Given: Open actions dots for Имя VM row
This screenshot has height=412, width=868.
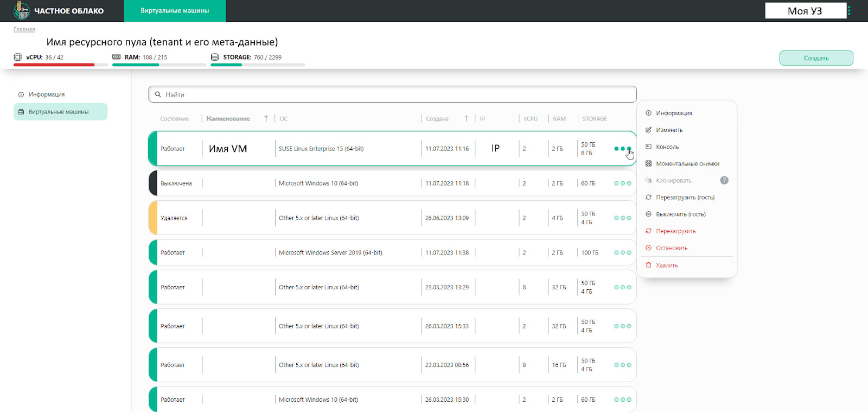Looking at the screenshot, I should click(x=623, y=148).
